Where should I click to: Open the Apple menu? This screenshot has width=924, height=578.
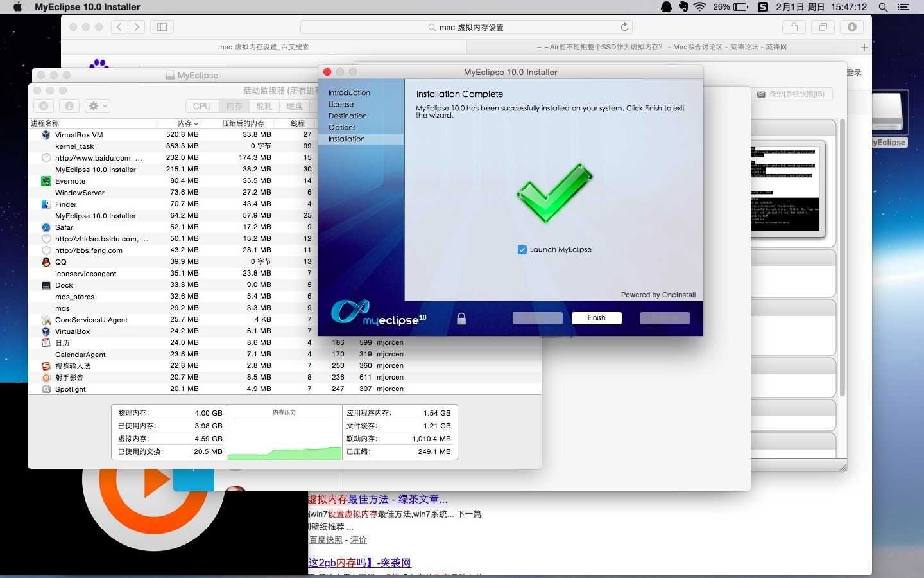17,7
